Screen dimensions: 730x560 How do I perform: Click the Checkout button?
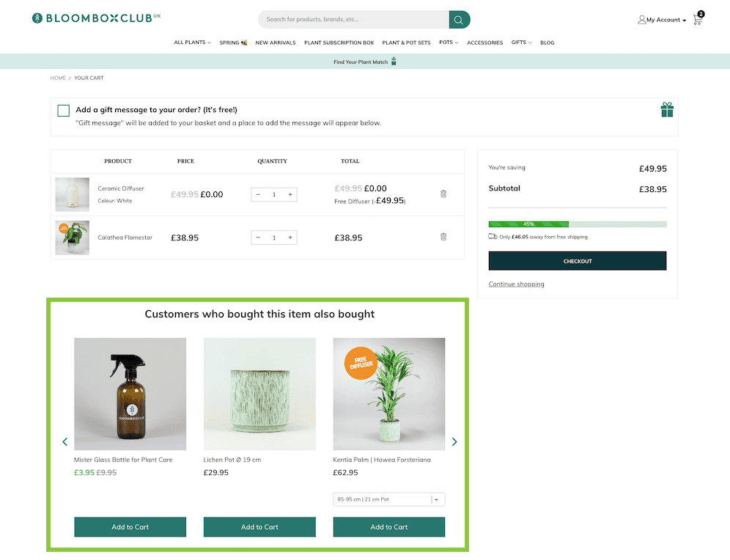tap(578, 261)
